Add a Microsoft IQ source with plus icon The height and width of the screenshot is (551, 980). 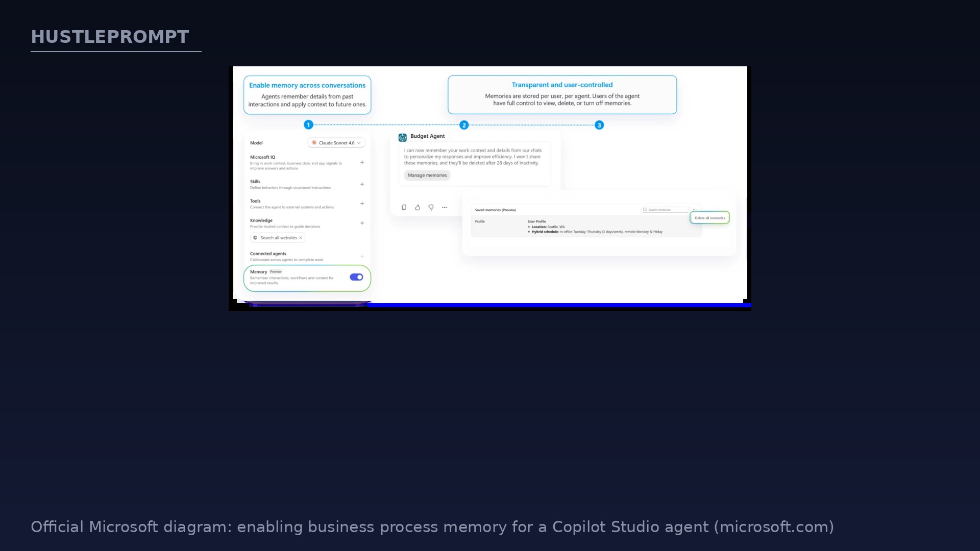(x=362, y=162)
